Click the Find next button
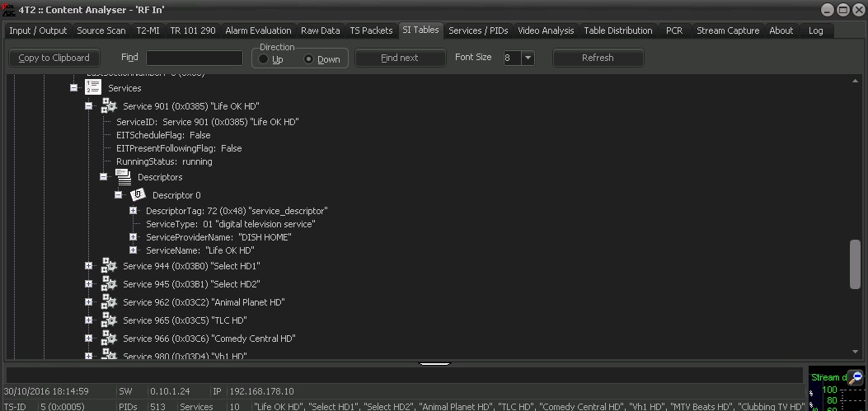This screenshot has width=868, height=411. (400, 58)
